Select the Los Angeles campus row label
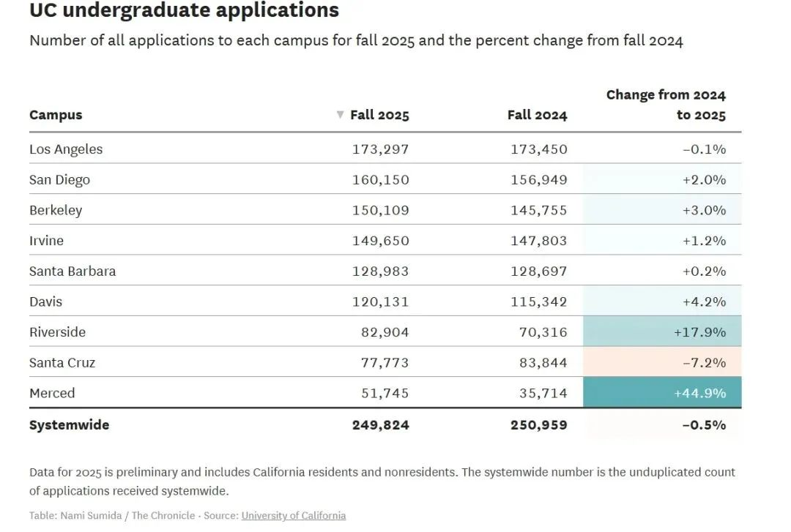 point(66,149)
